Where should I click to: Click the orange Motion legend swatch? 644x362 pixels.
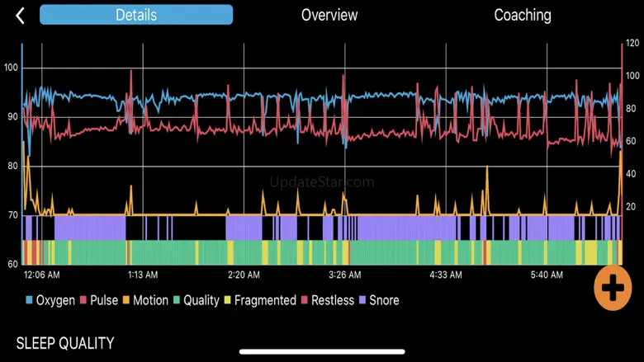pos(126,300)
